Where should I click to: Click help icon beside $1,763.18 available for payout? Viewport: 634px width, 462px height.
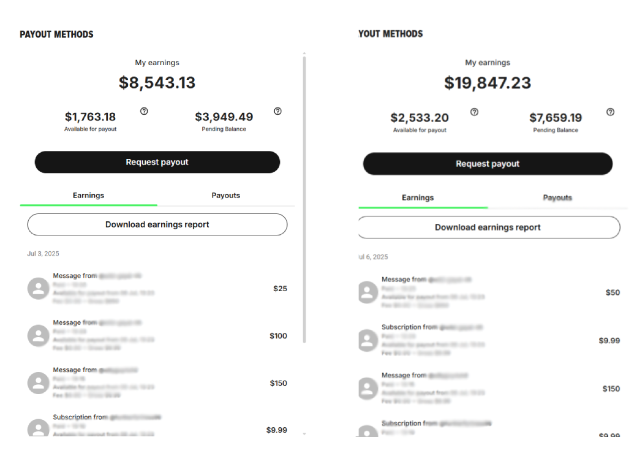click(x=144, y=111)
